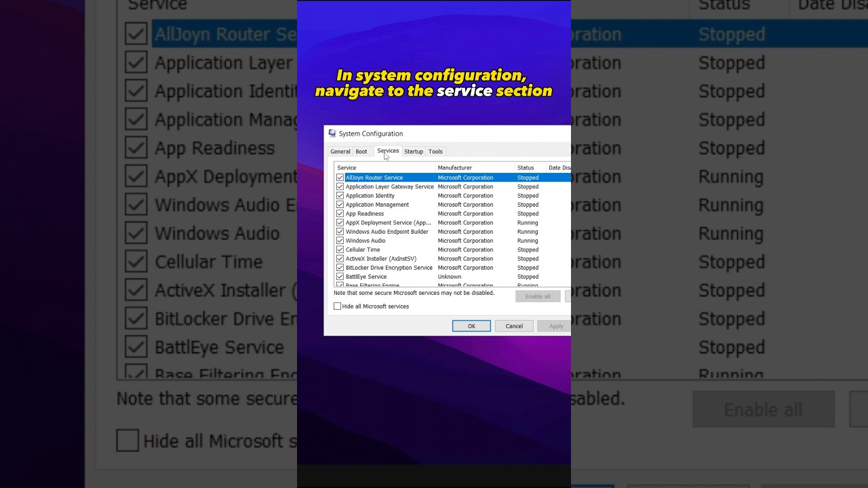Uncheck AppX Deployment Service checkbox
868x488 pixels.
[x=340, y=222]
